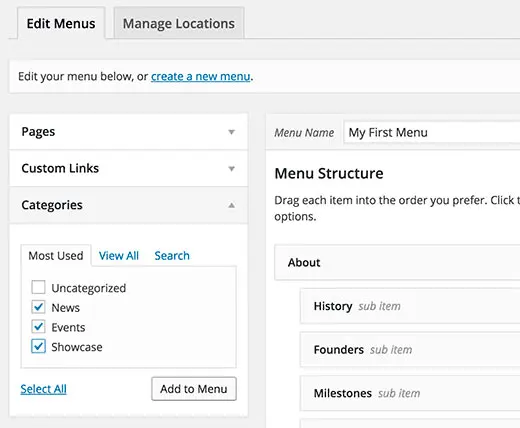
Task: Select the Most Used categories tab
Action: pyautogui.click(x=56, y=256)
